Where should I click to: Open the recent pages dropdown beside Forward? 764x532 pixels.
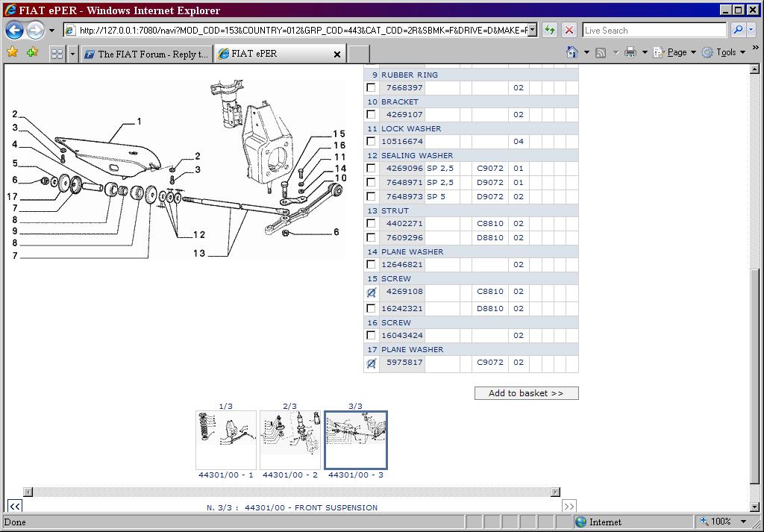(x=51, y=30)
